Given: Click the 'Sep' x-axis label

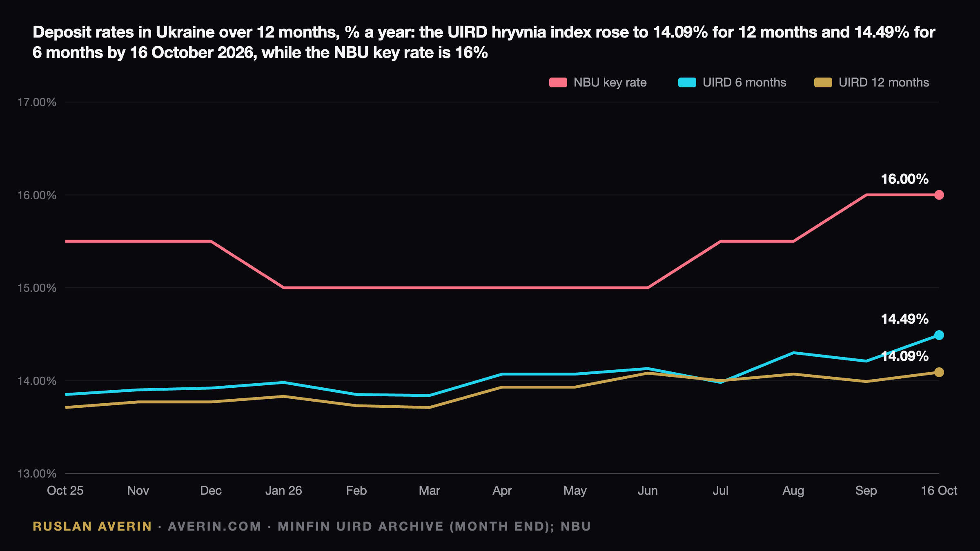Looking at the screenshot, I should pos(866,491).
